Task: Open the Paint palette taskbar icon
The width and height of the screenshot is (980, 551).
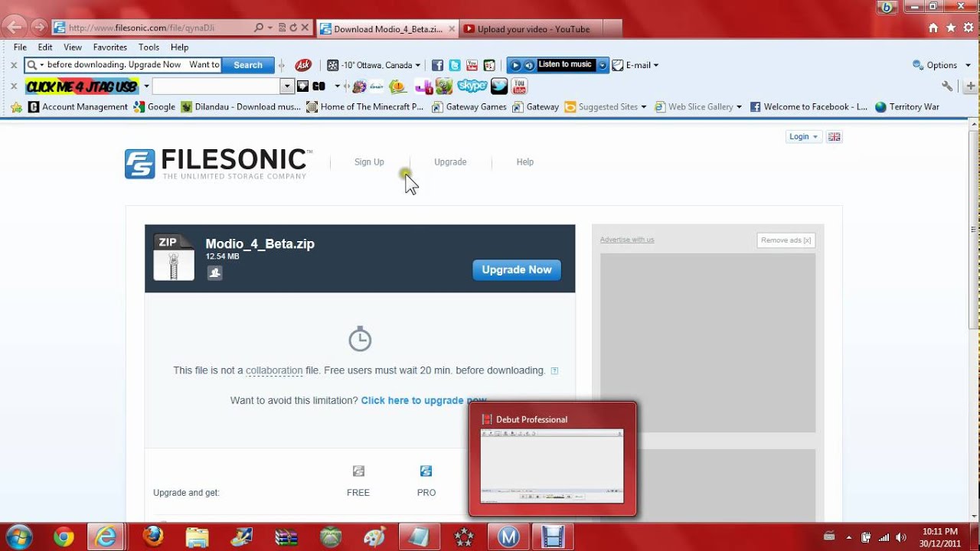Action: coord(374,537)
